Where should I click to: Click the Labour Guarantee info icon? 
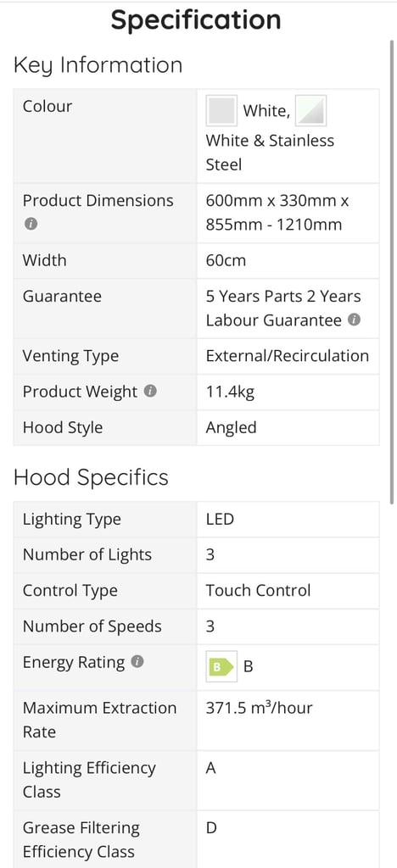[x=355, y=320]
